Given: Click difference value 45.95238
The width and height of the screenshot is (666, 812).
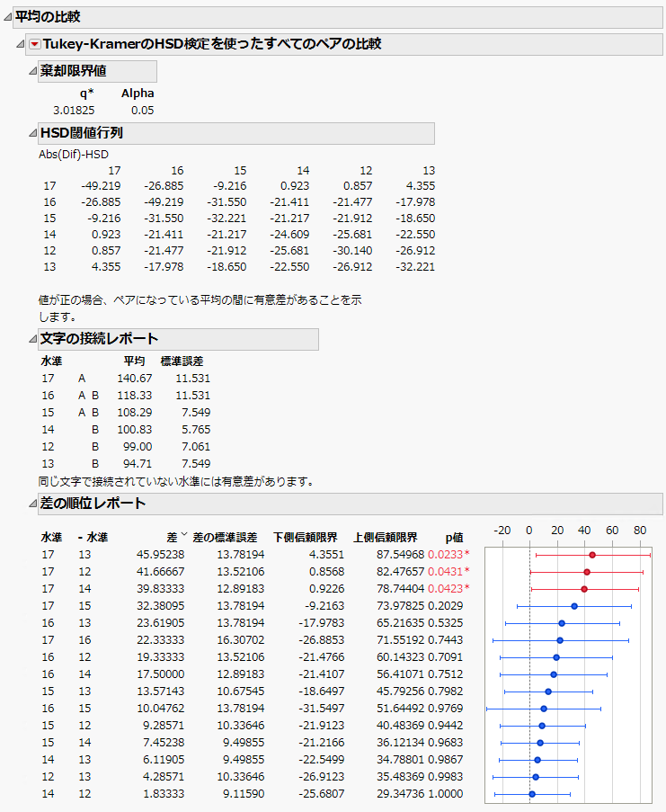Looking at the screenshot, I should (160, 555).
